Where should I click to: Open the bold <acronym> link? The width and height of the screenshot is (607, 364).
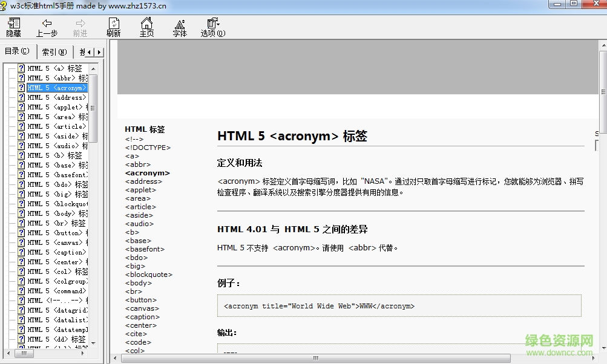tap(146, 172)
